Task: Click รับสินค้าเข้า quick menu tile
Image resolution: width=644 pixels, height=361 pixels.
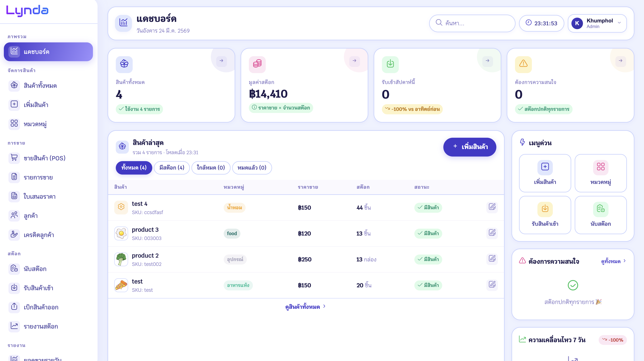Action: click(545, 215)
